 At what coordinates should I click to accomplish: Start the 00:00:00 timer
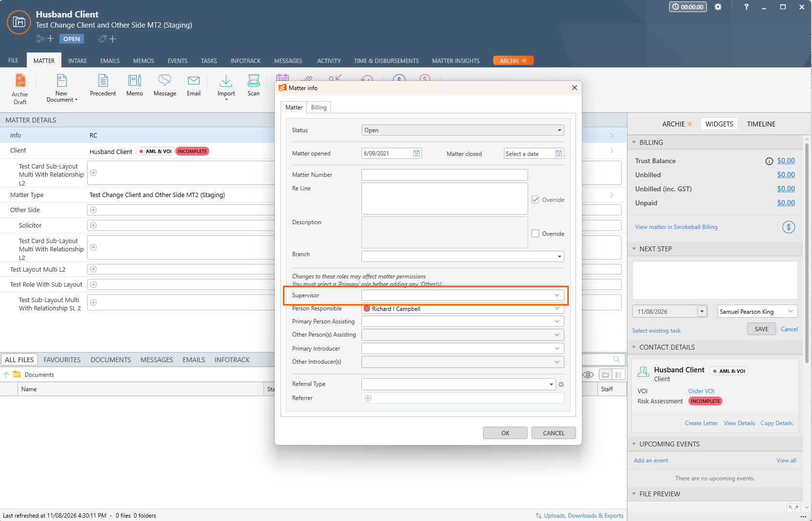tap(688, 7)
